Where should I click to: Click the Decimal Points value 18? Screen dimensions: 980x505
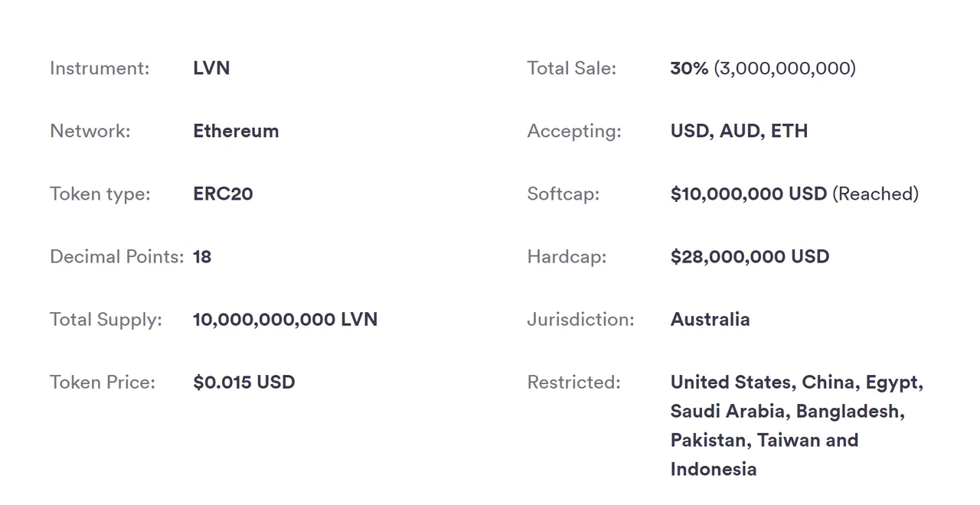[202, 256]
